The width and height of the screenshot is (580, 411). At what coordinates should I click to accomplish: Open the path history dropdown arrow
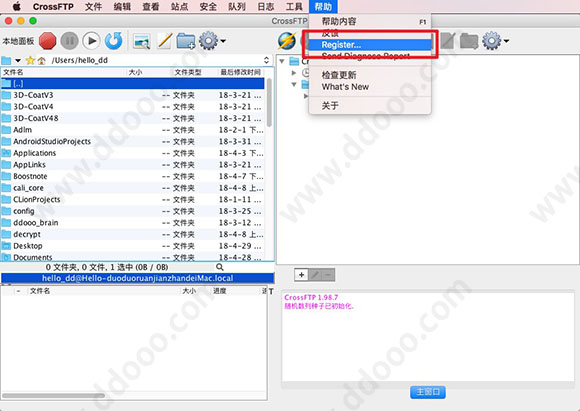[x=18, y=60]
